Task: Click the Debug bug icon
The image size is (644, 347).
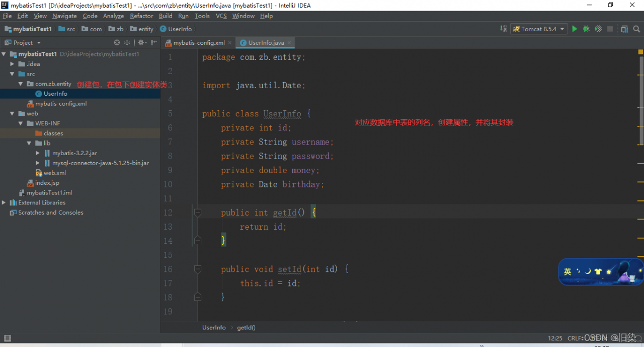Action: [x=586, y=29]
